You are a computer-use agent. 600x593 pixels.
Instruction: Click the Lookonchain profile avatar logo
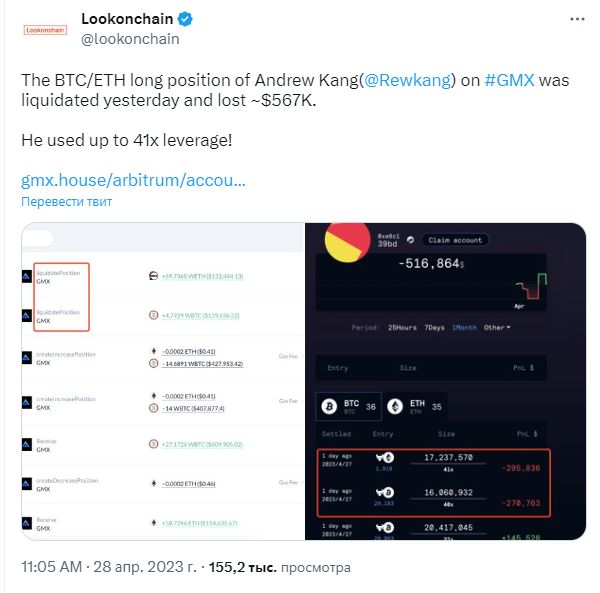(x=45, y=30)
